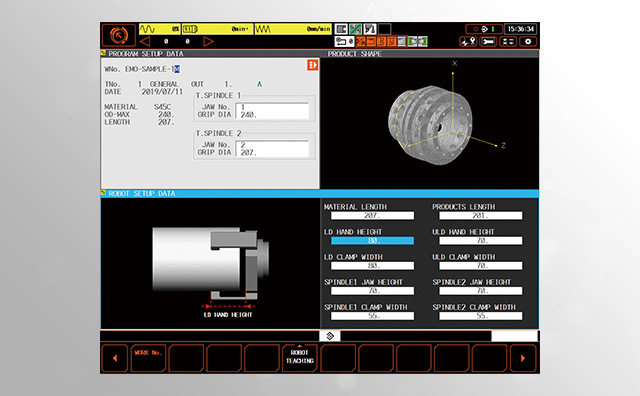Click the 3D product shape model
This screenshot has height=396, width=640.
pyautogui.click(x=430, y=125)
